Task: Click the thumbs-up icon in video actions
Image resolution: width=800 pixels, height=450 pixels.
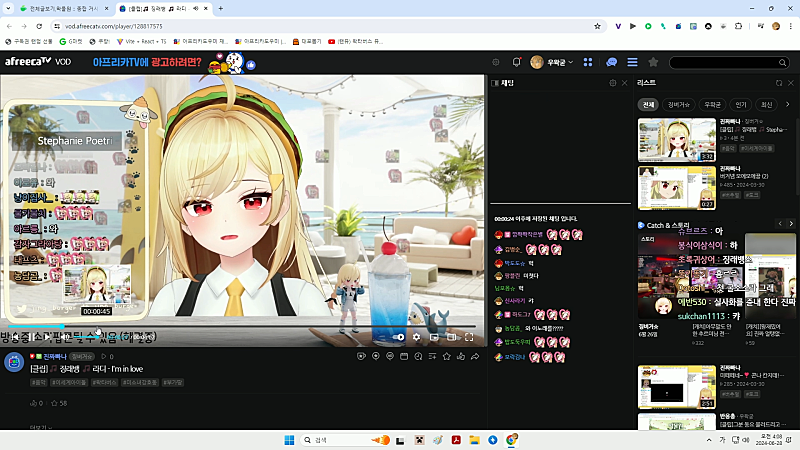Action: pos(461,357)
